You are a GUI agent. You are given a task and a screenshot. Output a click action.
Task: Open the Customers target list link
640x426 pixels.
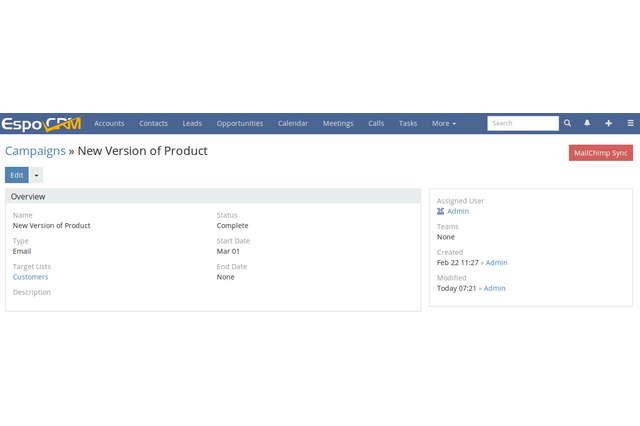(x=30, y=277)
